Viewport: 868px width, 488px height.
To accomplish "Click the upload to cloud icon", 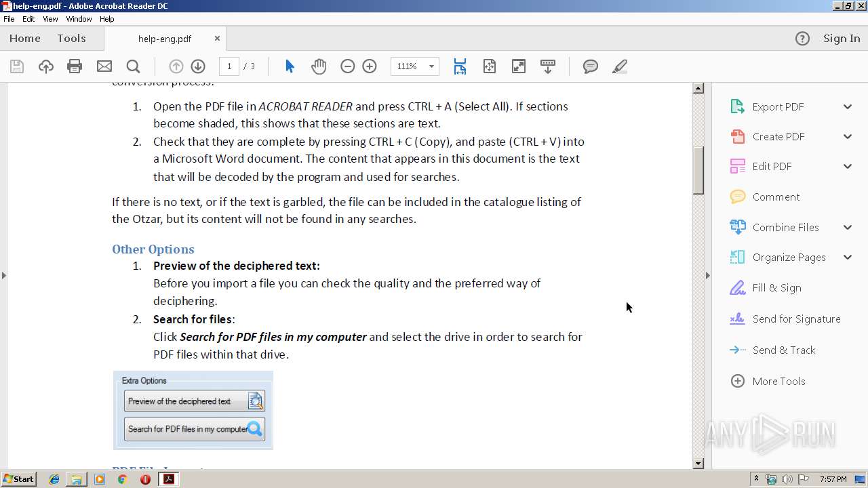I will 45,66.
